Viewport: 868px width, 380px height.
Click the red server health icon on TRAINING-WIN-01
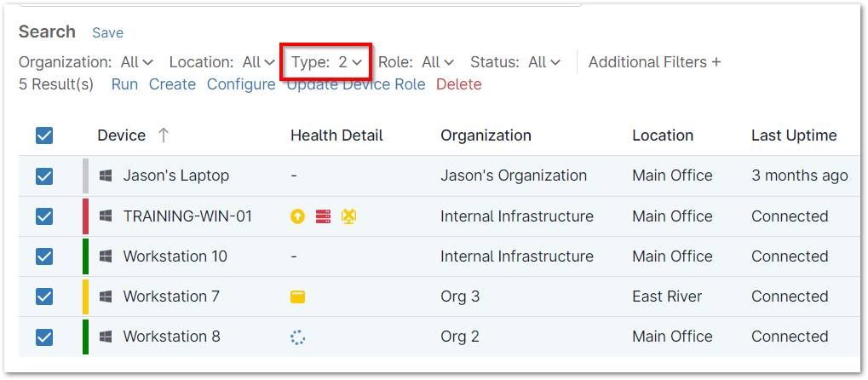[x=323, y=216]
